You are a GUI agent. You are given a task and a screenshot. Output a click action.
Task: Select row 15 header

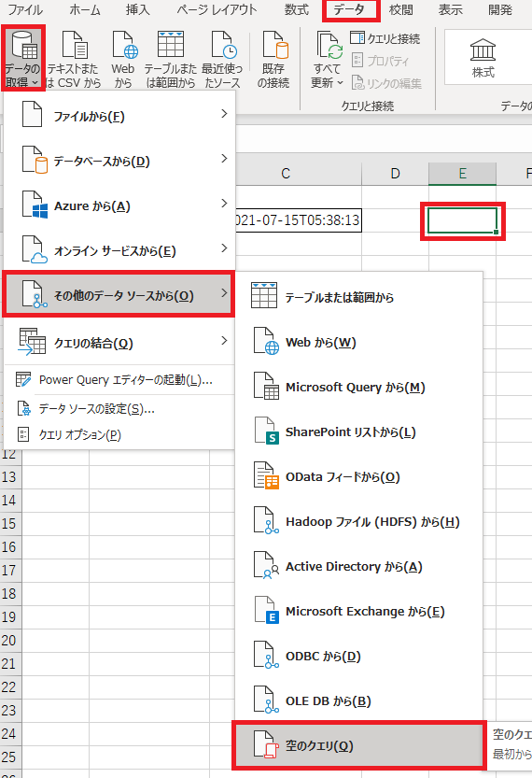(9, 523)
